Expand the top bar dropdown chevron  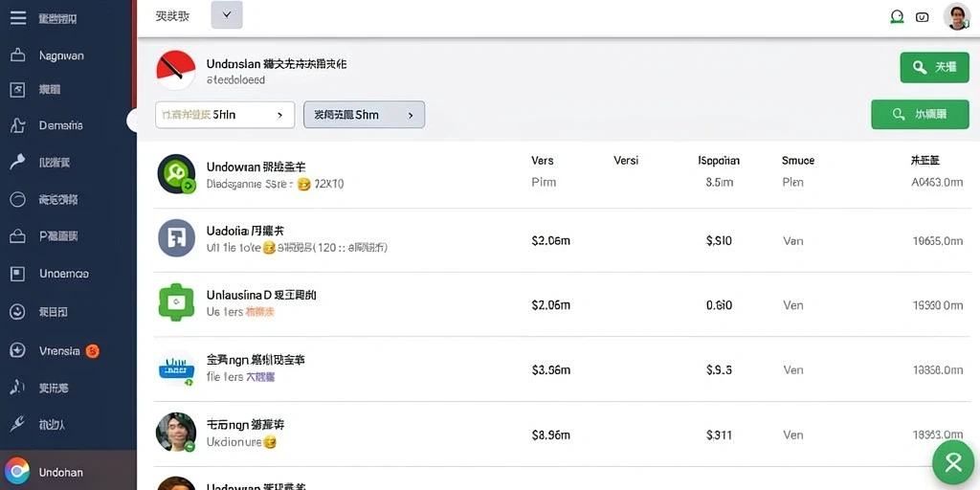click(227, 15)
